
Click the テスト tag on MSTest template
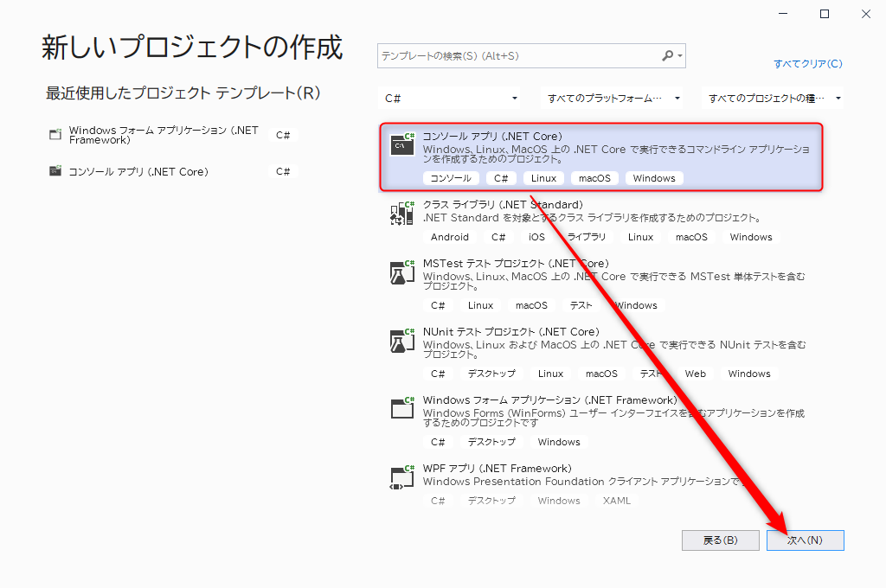coord(581,305)
